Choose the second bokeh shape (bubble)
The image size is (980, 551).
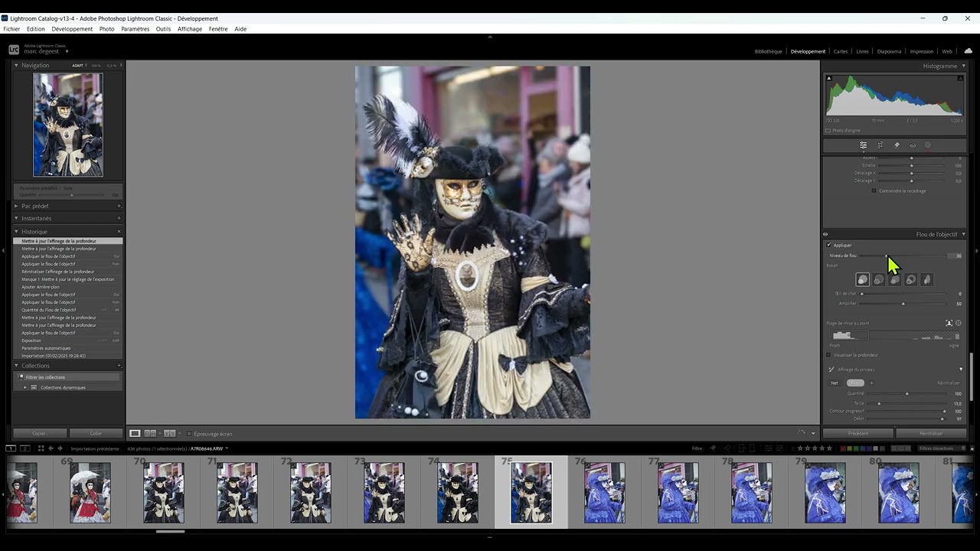click(x=879, y=280)
